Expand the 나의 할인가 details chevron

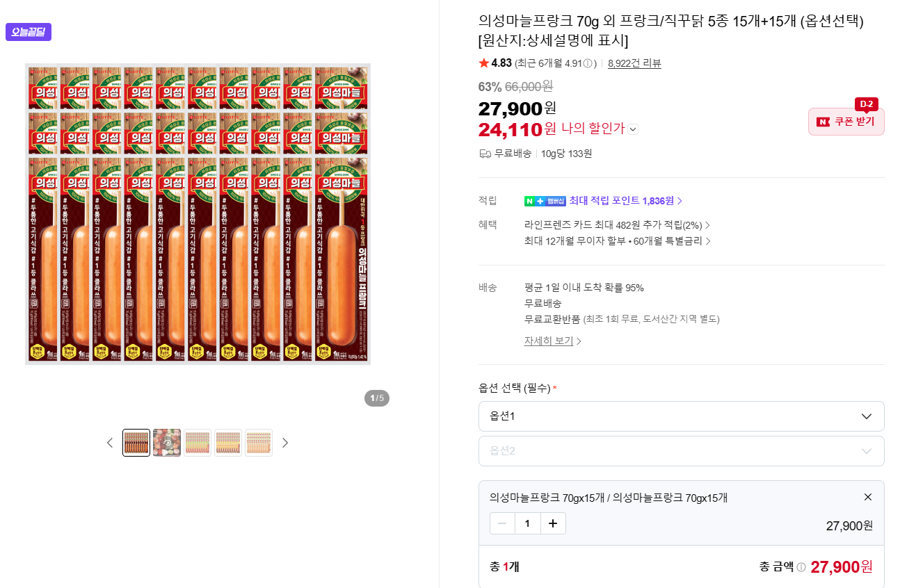click(633, 129)
